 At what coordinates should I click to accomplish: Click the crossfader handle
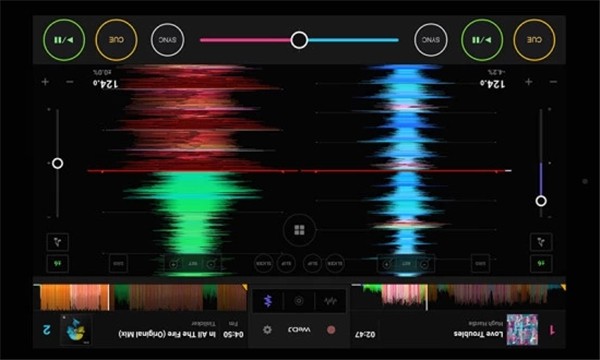(299, 40)
